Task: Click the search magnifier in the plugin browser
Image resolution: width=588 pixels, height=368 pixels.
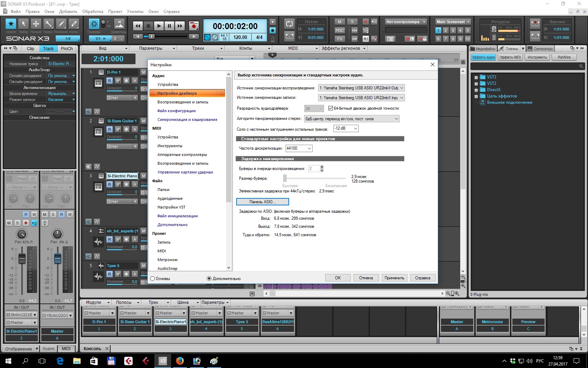Action: 581,66
